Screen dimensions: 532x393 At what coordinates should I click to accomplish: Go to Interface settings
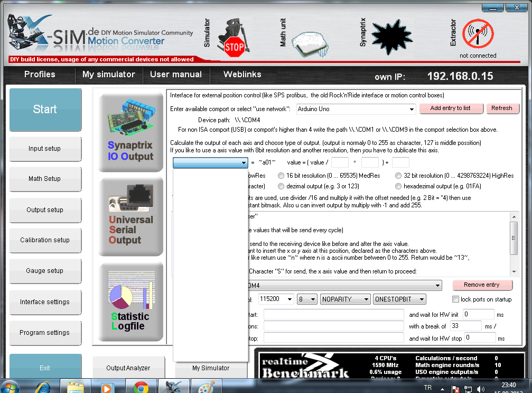45,302
